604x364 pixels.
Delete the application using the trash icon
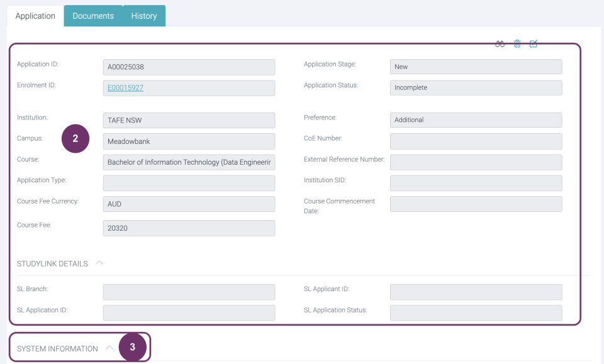tap(517, 43)
